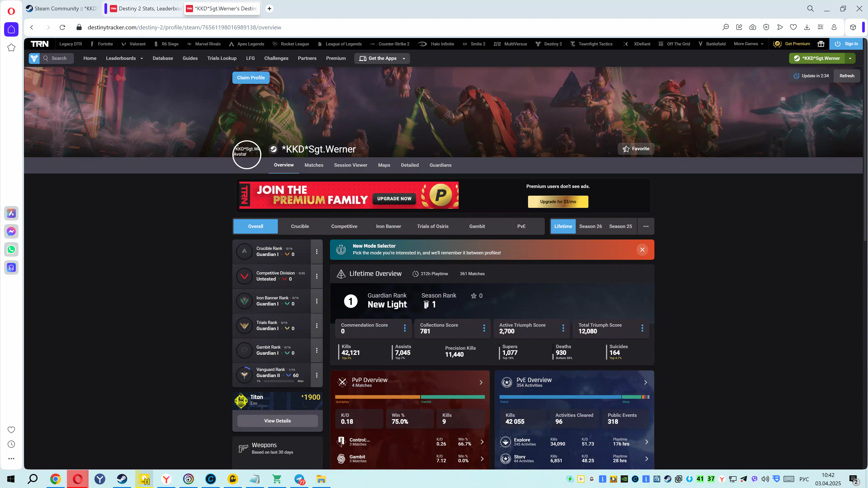868x488 pixels.
Task: Open the Titan Exo character card
Action: [x=277, y=401]
